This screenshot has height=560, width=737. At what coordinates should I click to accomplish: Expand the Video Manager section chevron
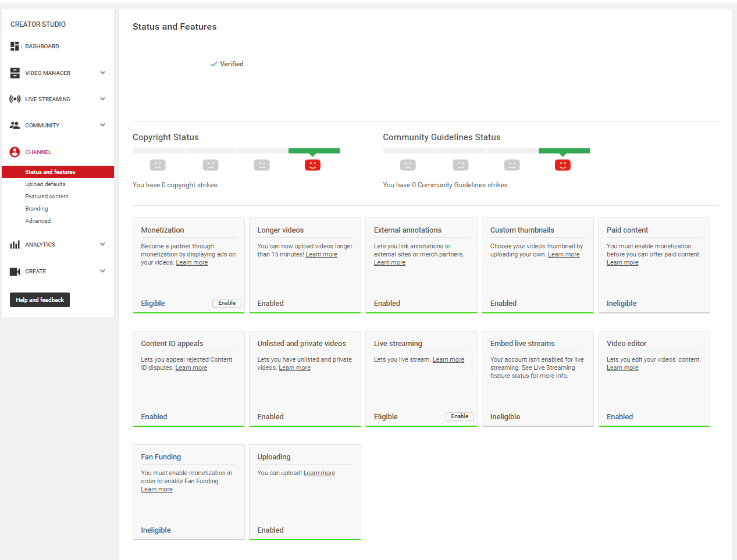coord(103,73)
